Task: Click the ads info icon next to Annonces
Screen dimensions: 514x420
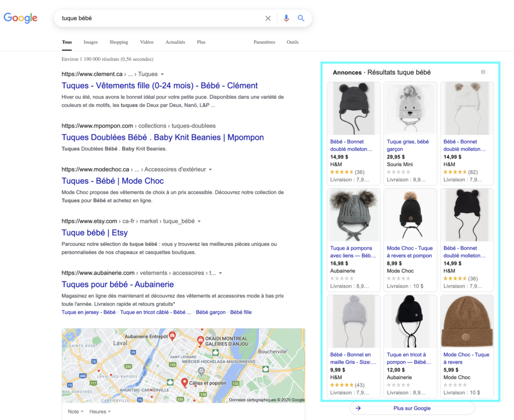Action: point(483,72)
